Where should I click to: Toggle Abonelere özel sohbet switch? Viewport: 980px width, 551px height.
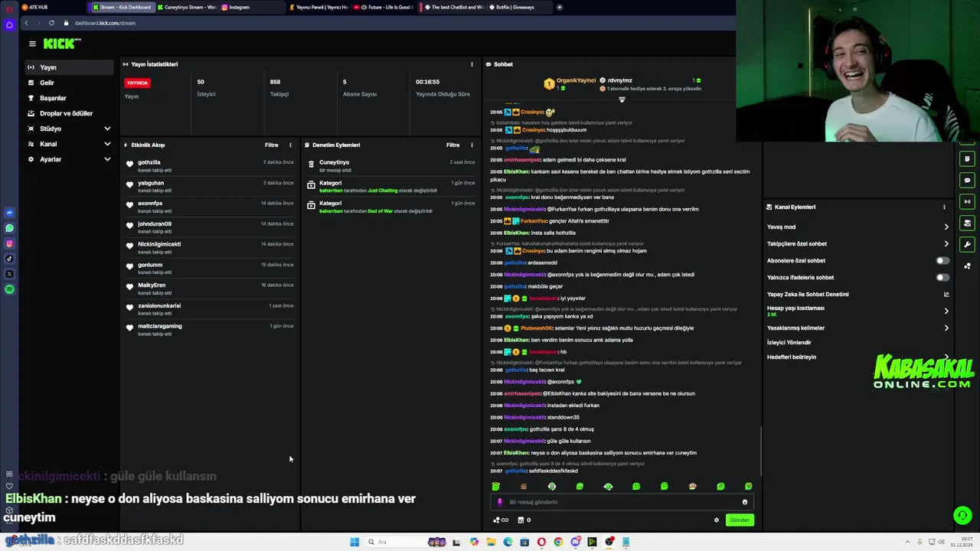[x=942, y=260]
